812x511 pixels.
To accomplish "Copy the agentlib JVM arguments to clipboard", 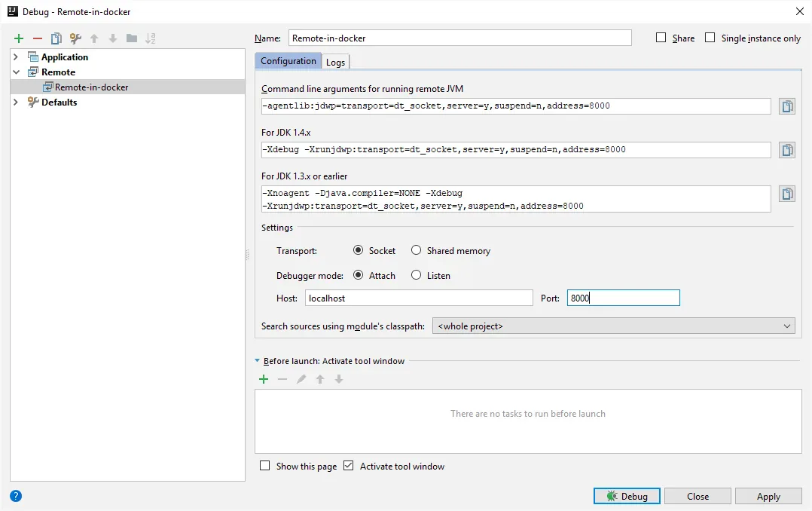I will pyautogui.click(x=786, y=106).
